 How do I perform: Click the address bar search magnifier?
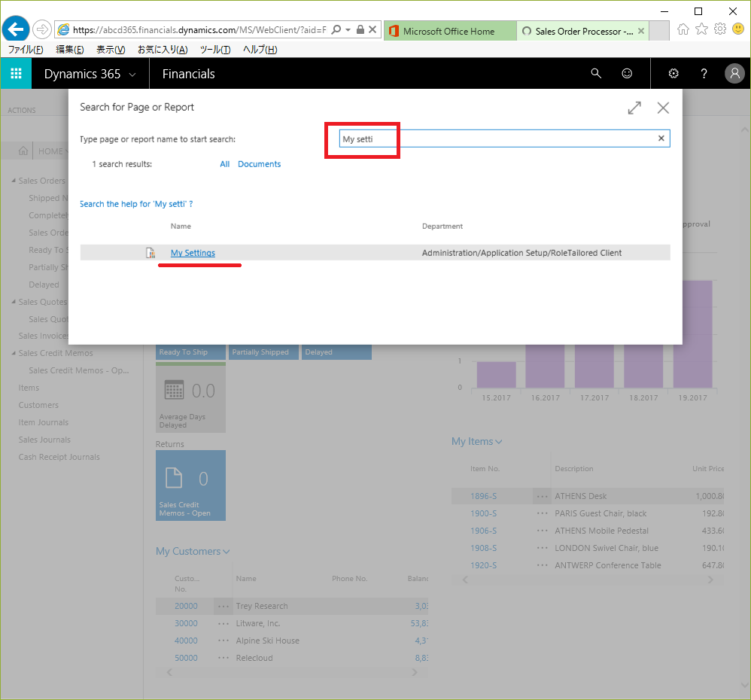point(336,29)
